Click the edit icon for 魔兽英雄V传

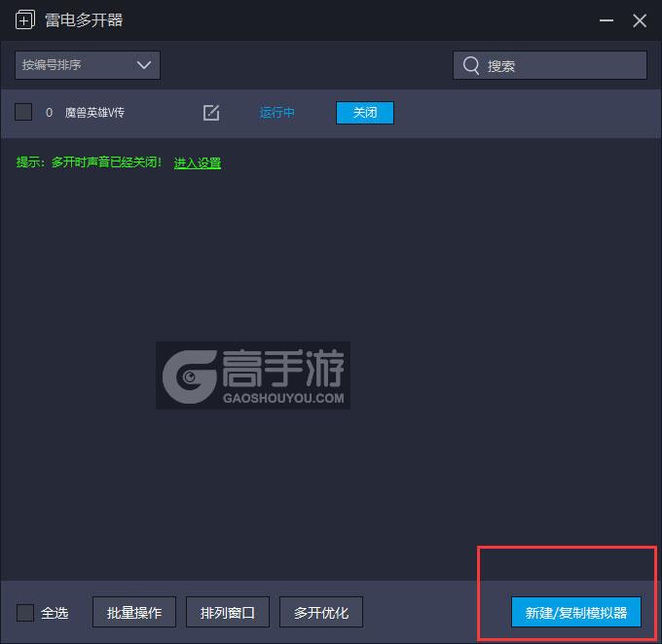[210, 113]
